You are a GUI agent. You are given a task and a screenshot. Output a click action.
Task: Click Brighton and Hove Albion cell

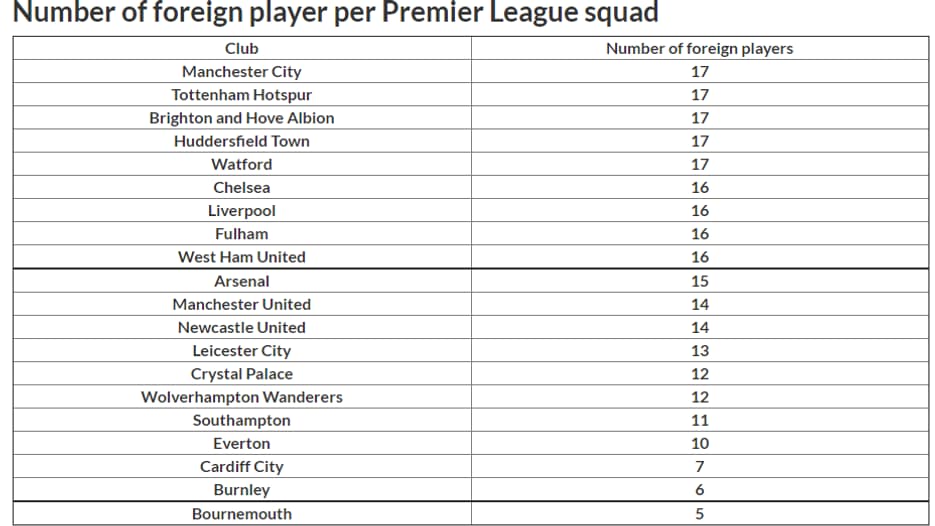[x=242, y=118]
